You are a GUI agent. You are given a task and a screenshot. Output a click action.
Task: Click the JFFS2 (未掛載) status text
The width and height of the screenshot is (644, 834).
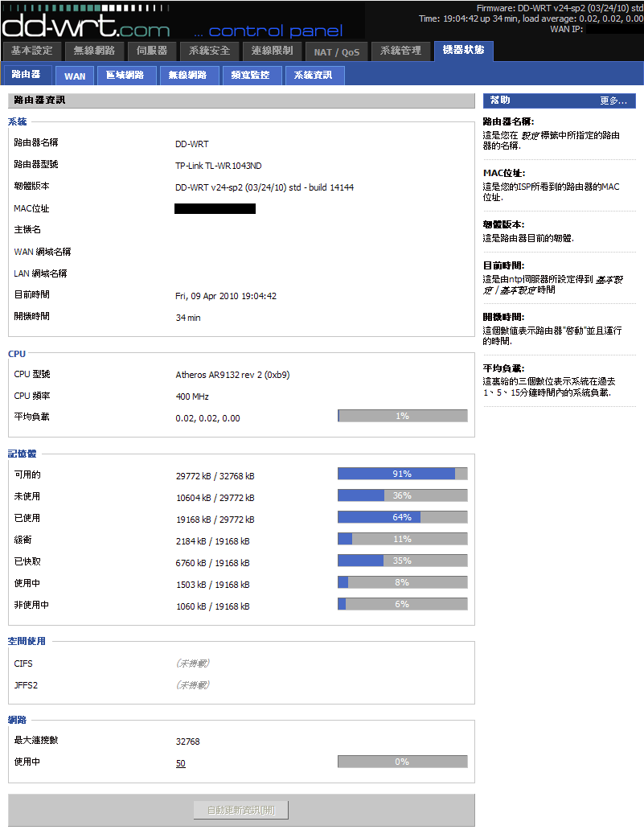pos(192,685)
